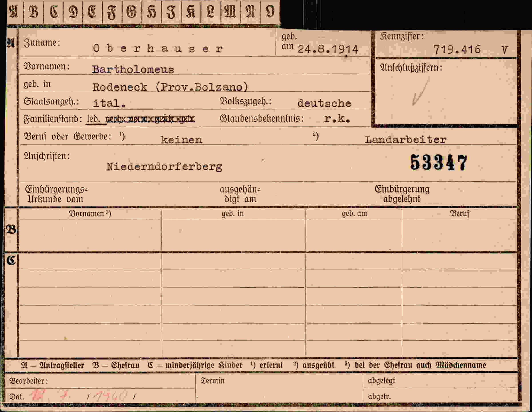Screen dimensions: 532x412
Task: Click index tab letter G at top
Action: [132, 12]
